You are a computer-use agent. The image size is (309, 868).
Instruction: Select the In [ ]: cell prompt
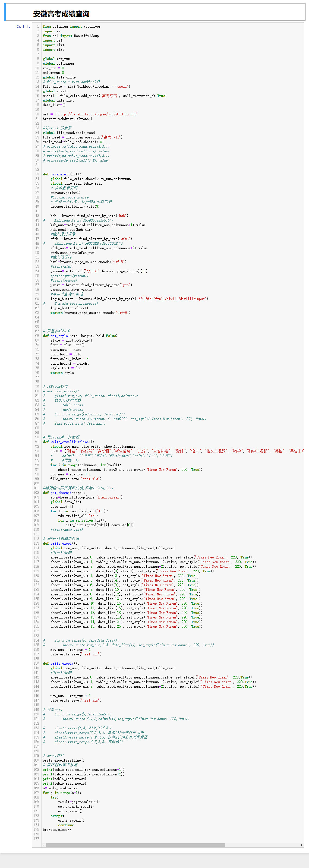[23, 27]
